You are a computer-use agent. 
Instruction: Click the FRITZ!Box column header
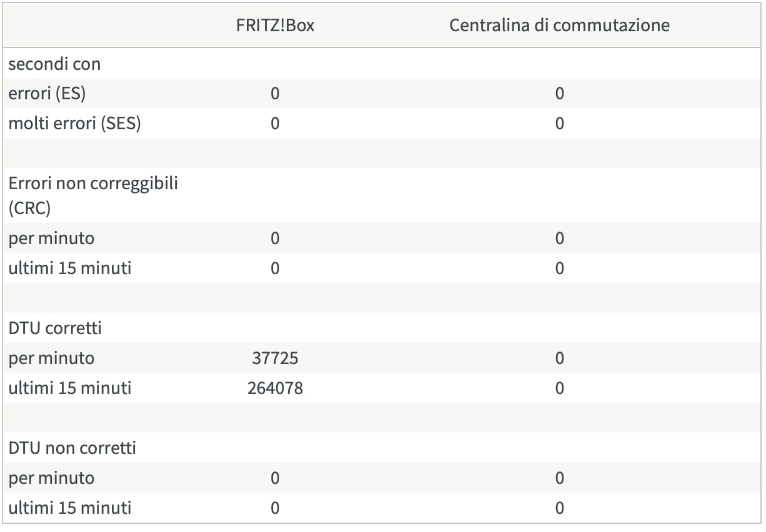point(275,26)
